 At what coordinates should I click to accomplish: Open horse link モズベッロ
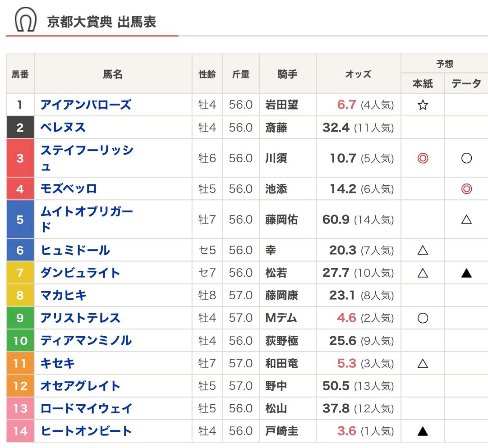[69, 189]
